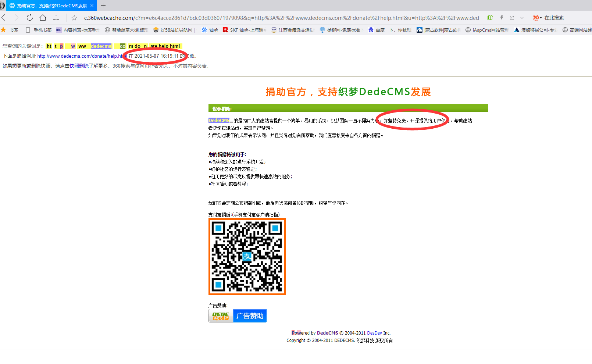Click the lightning speed mode icon
The height and width of the screenshot is (364, 592).
point(502,18)
